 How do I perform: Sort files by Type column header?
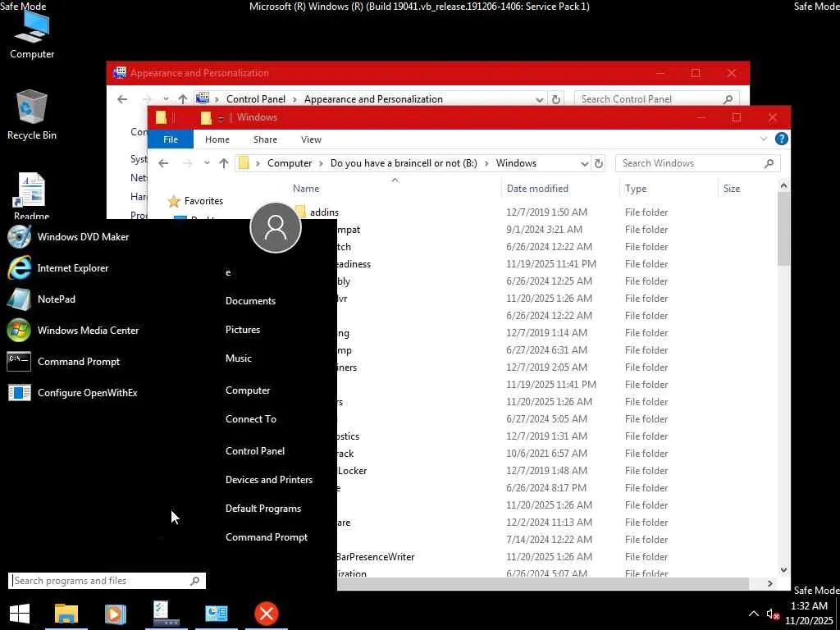(636, 189)
